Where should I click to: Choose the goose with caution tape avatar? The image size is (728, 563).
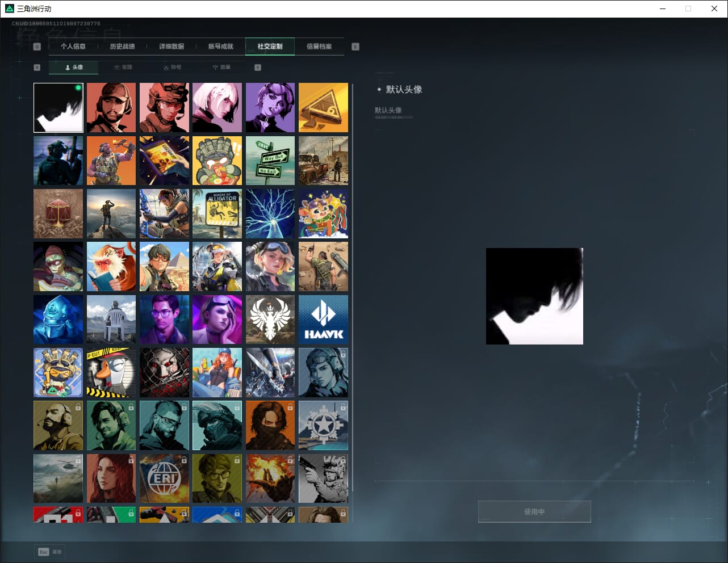click(x=111, y=372)
